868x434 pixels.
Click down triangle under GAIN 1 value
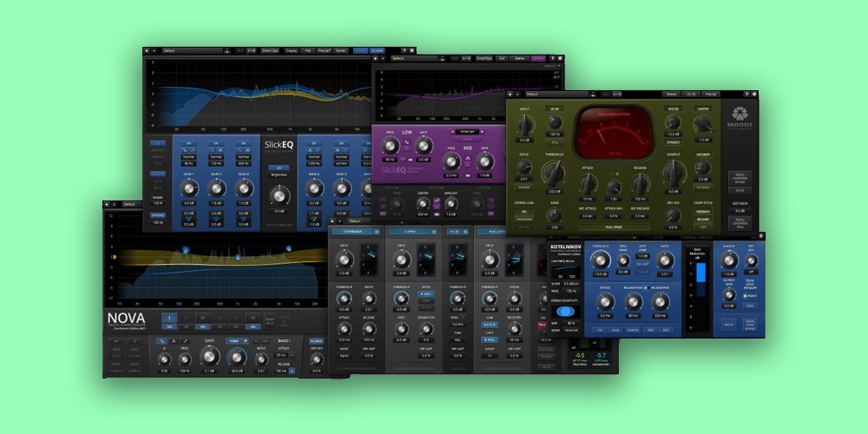pos(188,220)
